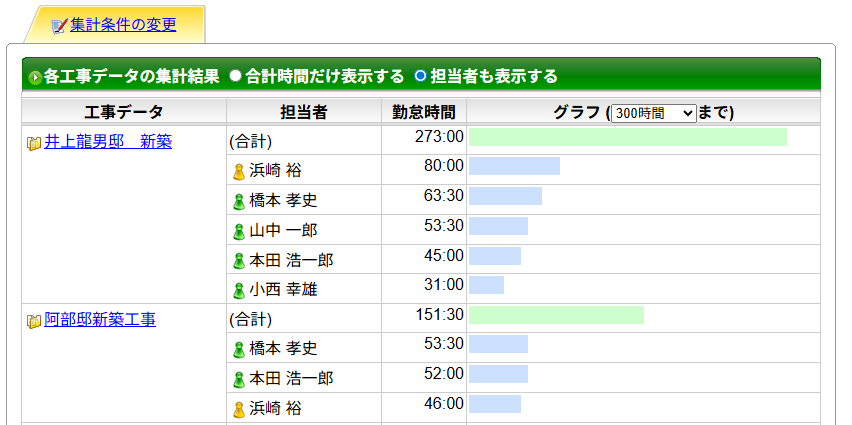Open the 300時間 graph scale dropdown

[653, 113]
